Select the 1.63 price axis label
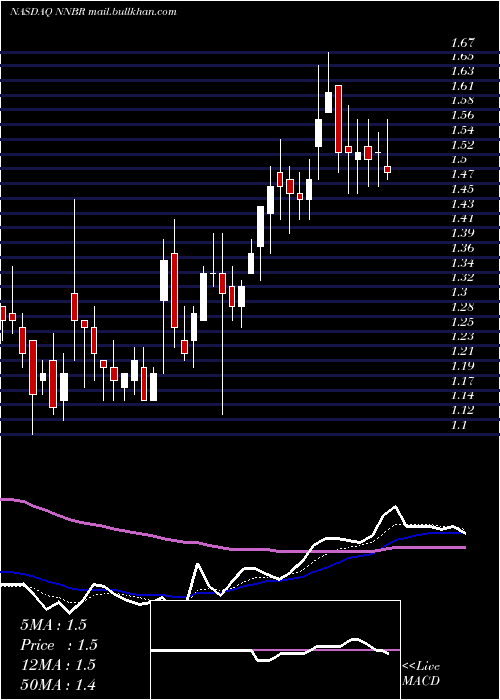Viewport: 500px width, 700px height. [462, 71]
